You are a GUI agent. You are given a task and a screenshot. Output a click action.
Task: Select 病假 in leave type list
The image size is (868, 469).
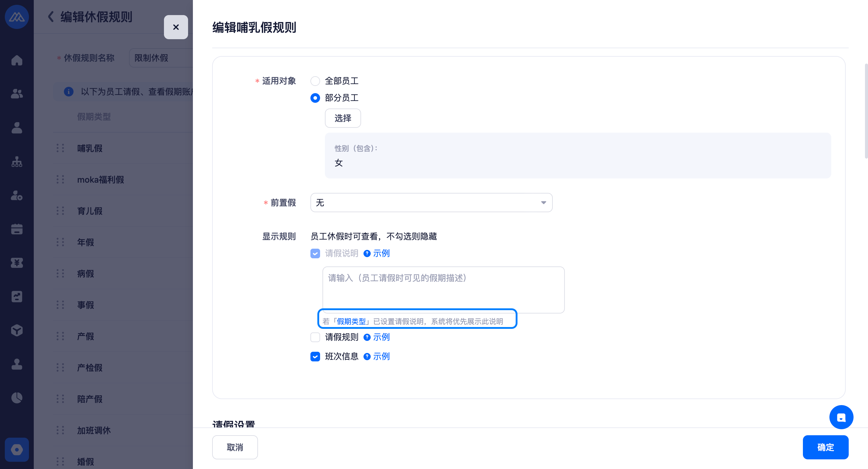click(x=86, y=274)
